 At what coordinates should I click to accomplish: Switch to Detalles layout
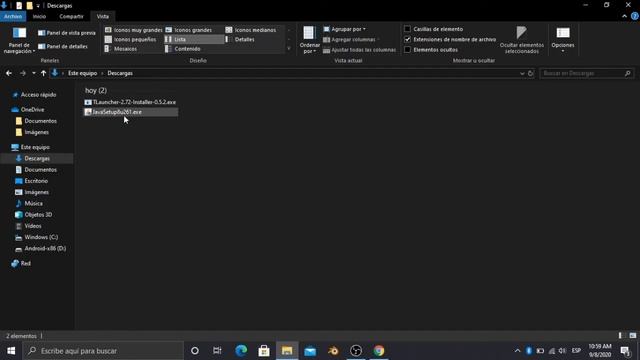[240, 39]
